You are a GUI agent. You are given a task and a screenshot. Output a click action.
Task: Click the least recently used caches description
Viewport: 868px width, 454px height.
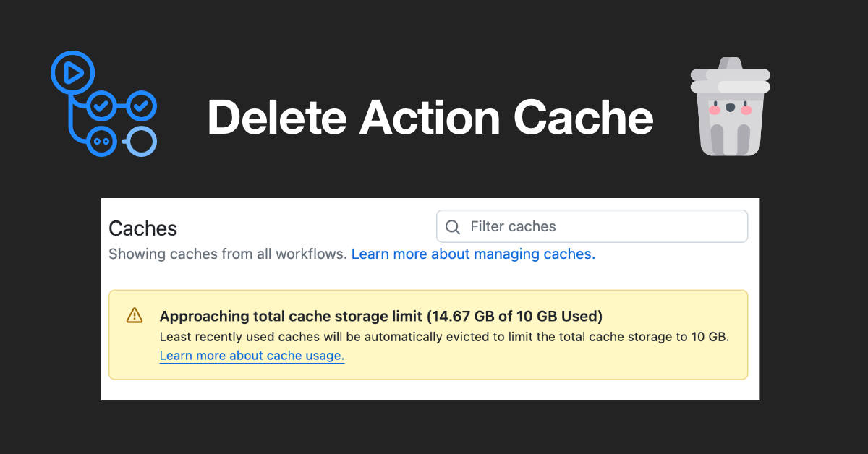click(x=444, y=337)
